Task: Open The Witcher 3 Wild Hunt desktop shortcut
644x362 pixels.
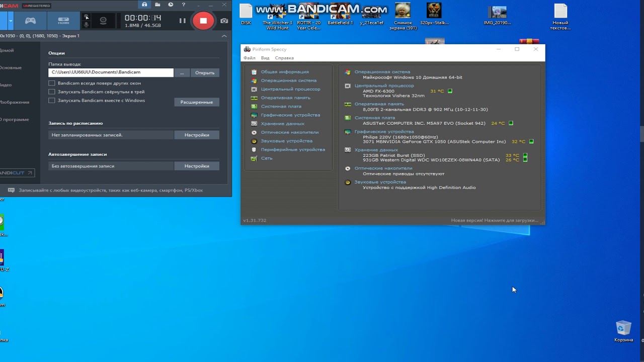Action: point(278,18)
